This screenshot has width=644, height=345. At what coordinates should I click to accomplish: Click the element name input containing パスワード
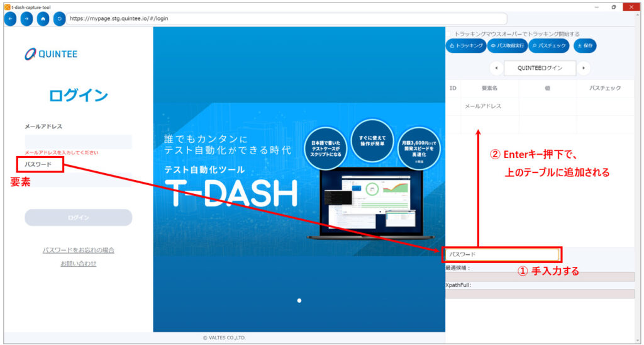(x=501, y=254)
